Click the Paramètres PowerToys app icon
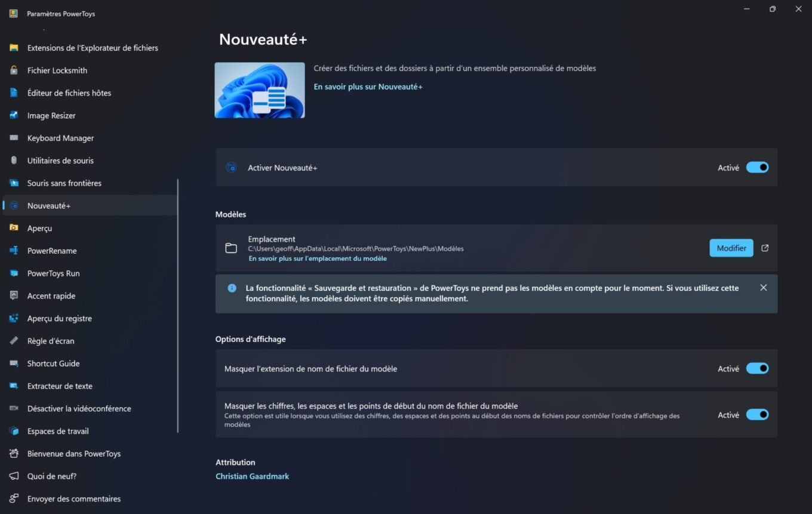This screenshot has width=812, height=514. [x=14, y=14]
